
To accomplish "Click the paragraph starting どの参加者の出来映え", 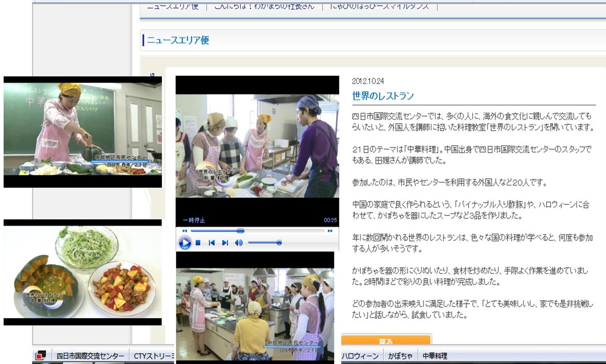I will pos(473,309).
